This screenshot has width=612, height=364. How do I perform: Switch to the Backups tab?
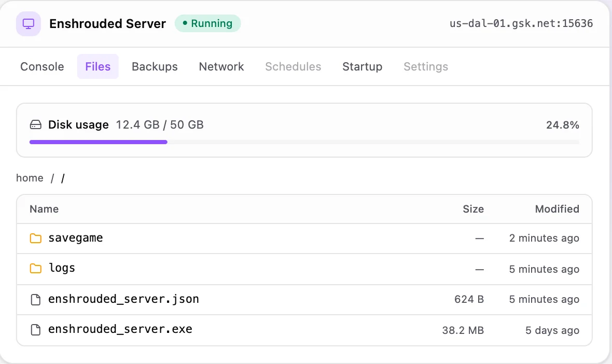pos(155,67)
